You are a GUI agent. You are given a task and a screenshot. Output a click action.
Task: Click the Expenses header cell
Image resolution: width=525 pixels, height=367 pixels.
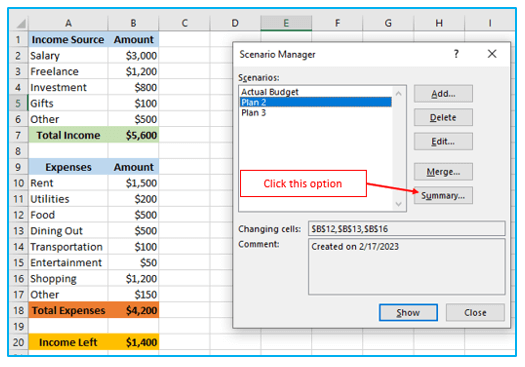click(68, 167)
